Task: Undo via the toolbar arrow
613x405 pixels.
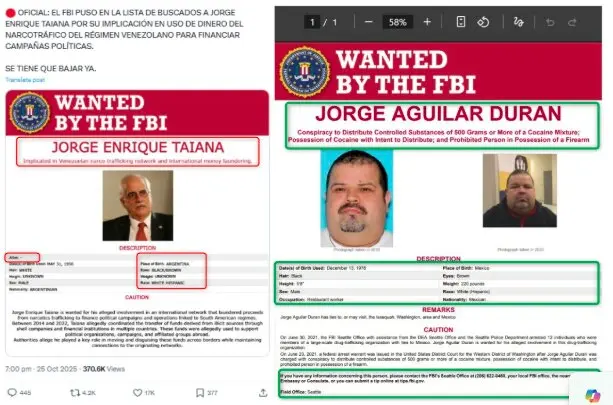Action: pos(550,22)
